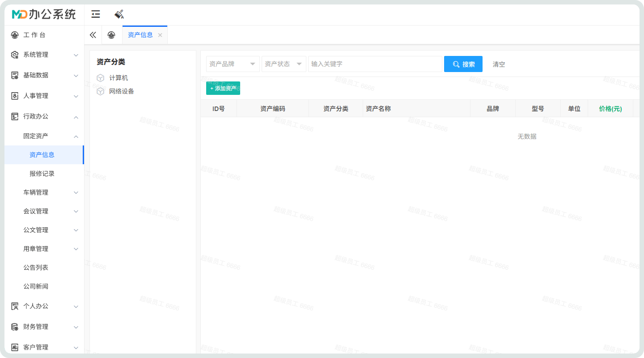Select 网络设备 category in the tree
The image size is (644, 358).
click(x=122, y=91)
